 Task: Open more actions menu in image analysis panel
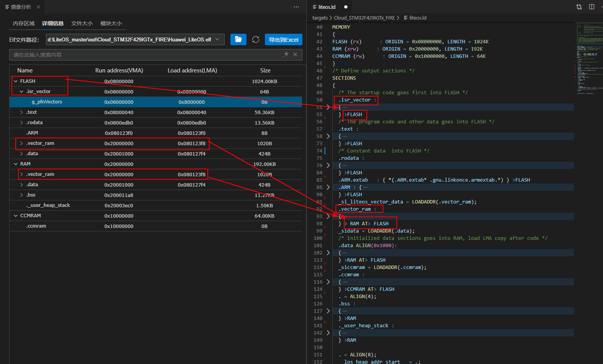(296, 7)
